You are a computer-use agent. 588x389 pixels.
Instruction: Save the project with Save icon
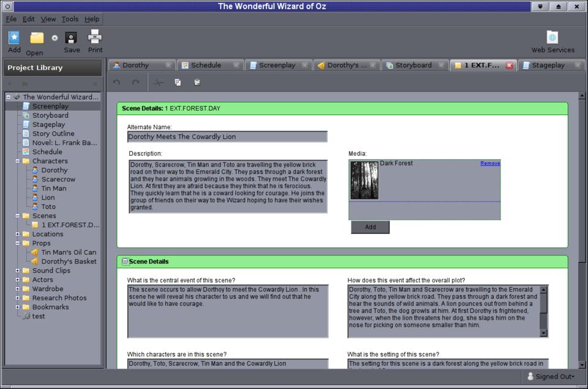(x=72, y=38)
